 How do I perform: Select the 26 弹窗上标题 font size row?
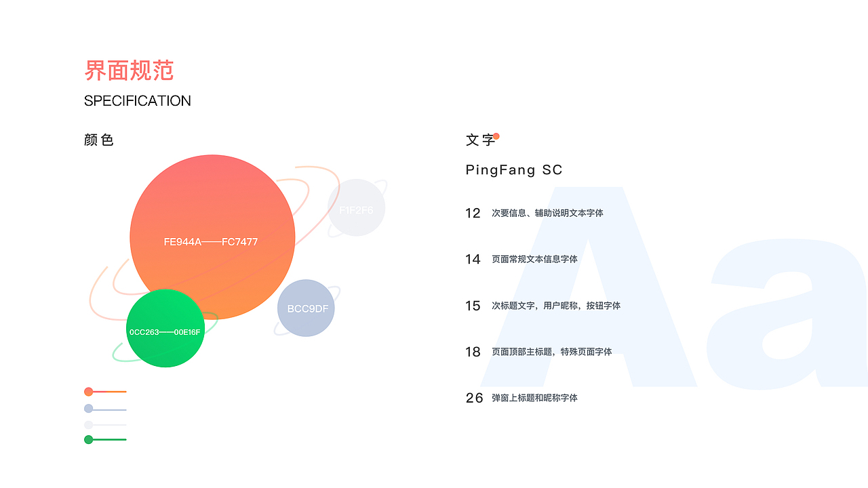521,398
